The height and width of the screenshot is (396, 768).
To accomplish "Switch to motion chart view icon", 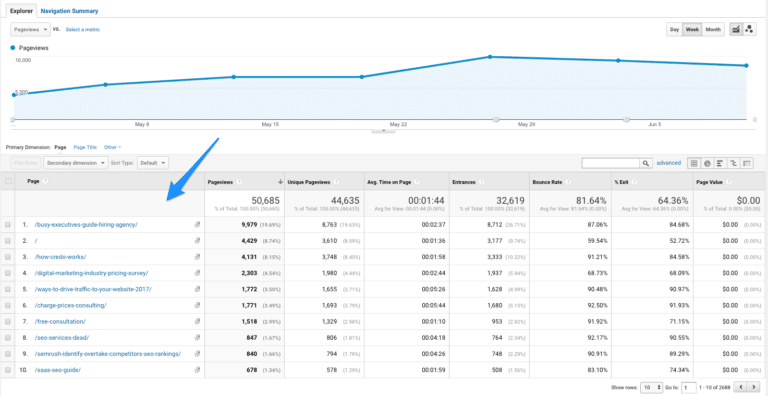I will 749,29.
